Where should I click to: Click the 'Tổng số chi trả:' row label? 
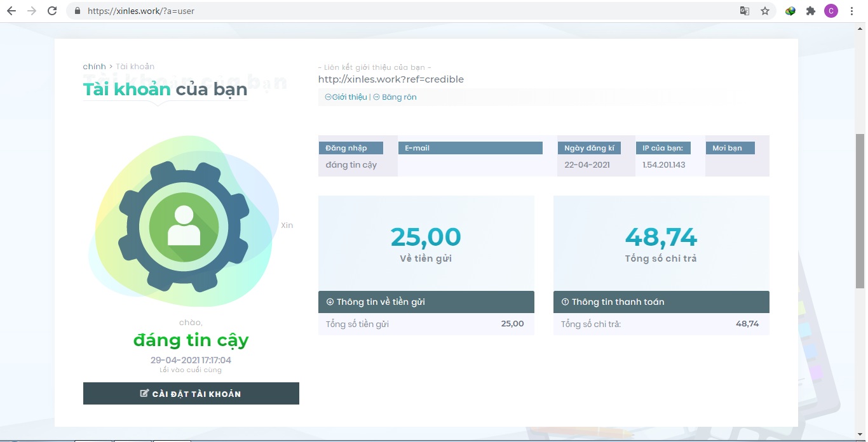pos(590,324)
